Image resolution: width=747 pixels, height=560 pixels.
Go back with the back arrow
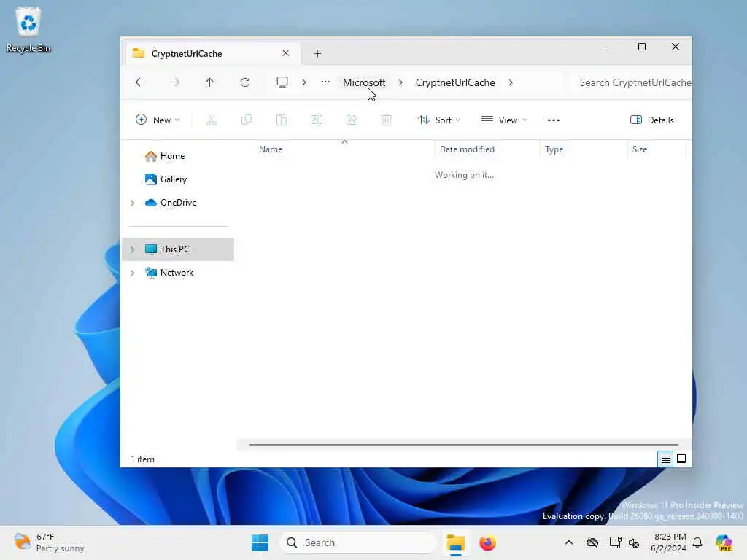coord(139,82)
